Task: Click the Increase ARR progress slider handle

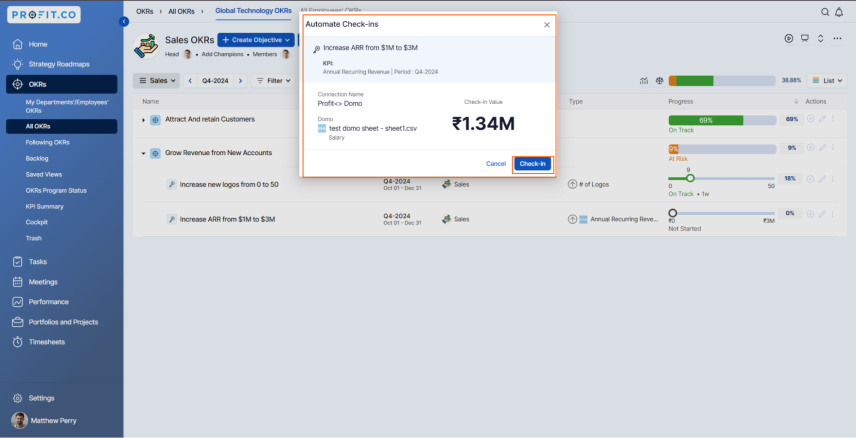Action: point(673,213)
